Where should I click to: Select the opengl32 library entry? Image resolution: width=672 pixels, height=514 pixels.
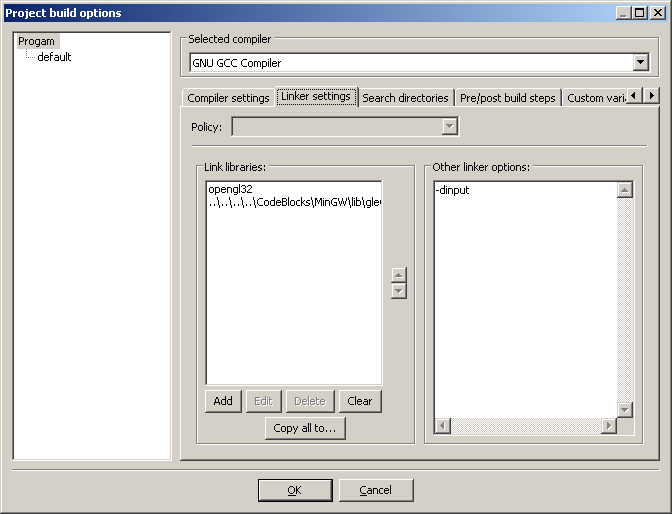point(229,189)
